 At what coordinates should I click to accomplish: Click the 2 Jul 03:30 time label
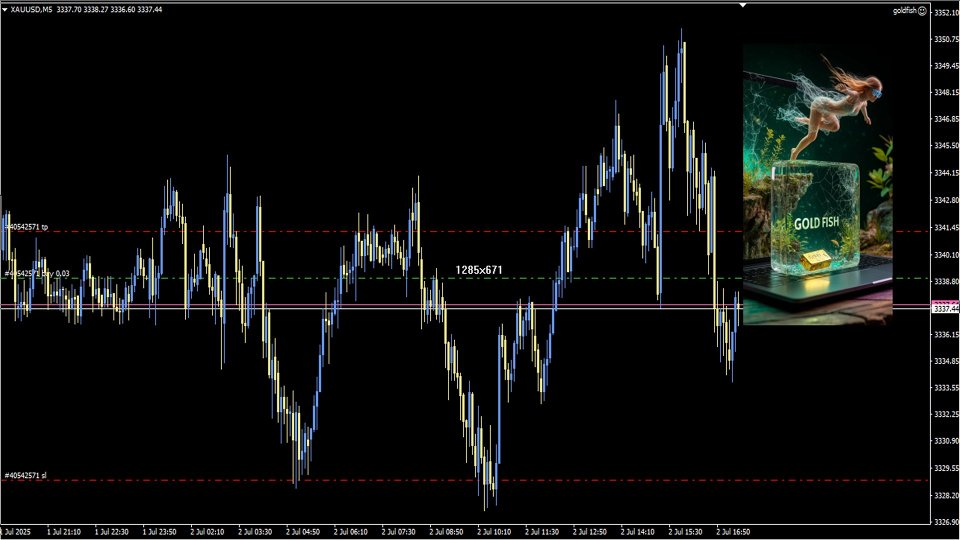(x=255, y=532)
